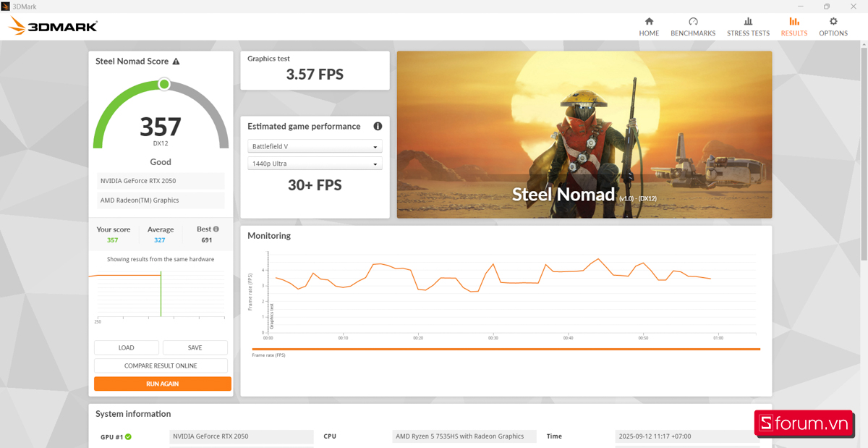This screenshot has width=868, height=448.
Task: Click the info icon for Estimated game performance
Action: click(378, 126)
